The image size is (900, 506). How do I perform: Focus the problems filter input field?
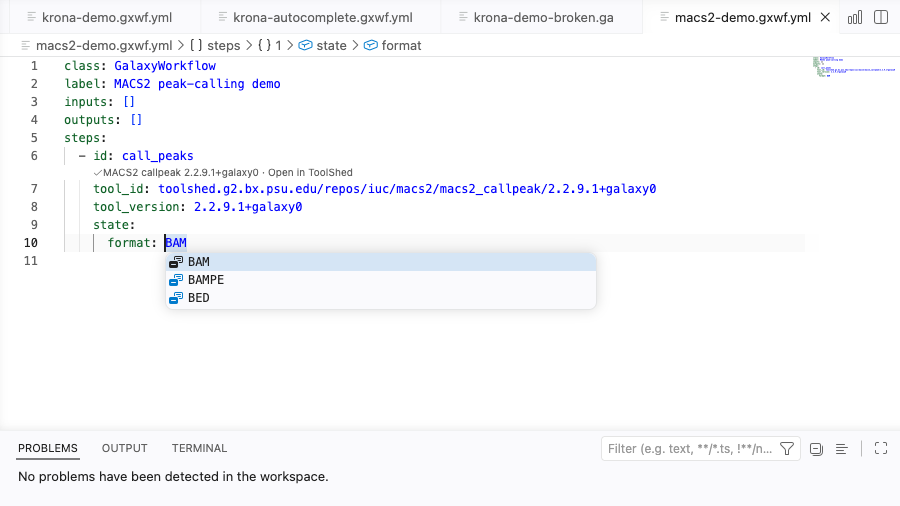tap(690, 449)
